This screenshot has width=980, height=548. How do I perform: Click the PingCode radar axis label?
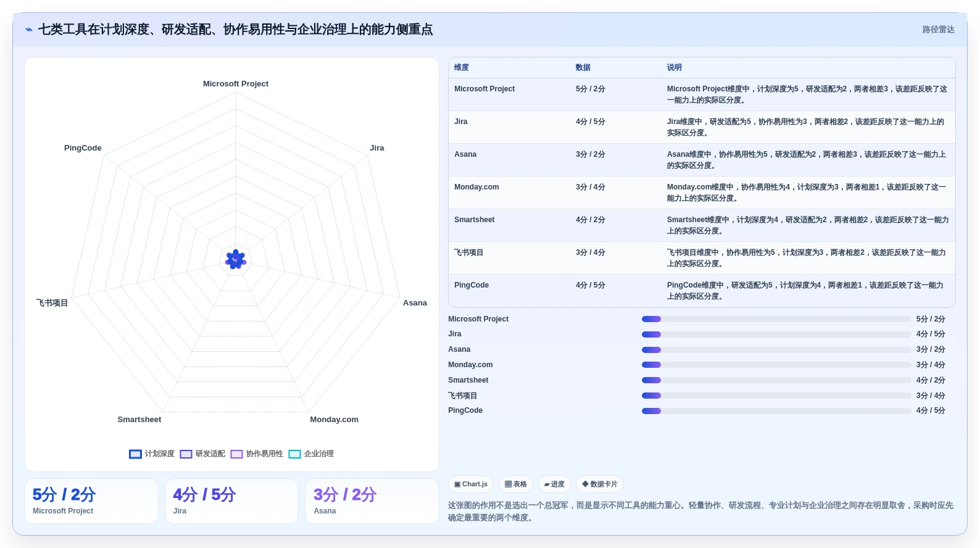point(83,148)
